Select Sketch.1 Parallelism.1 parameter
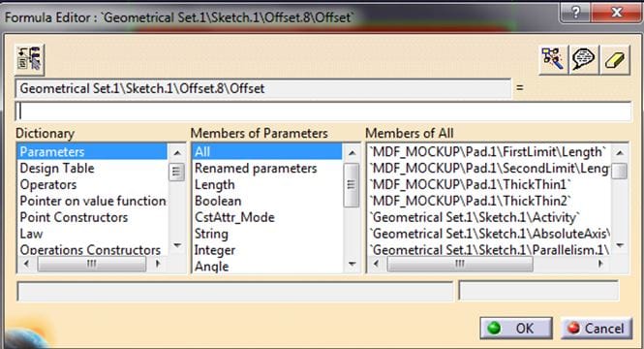 pos(490,249)
